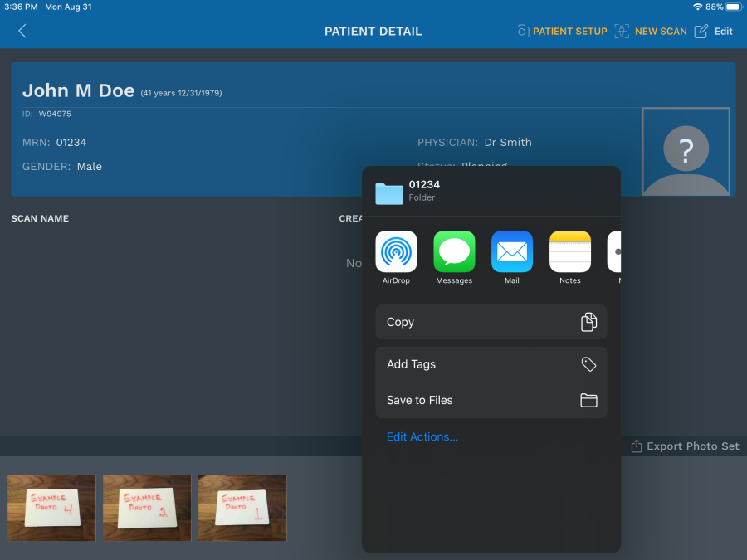Choose Add Tags action

tap(491, 364)
